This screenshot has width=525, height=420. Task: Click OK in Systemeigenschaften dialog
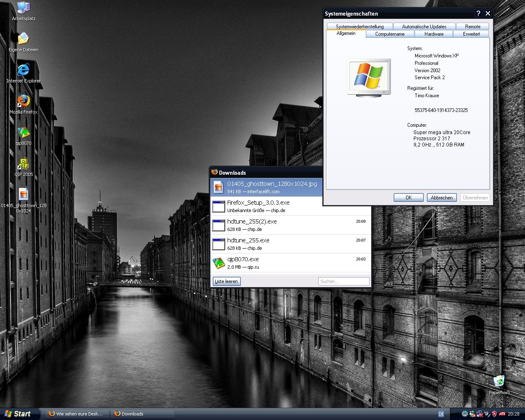coord(409,198)
